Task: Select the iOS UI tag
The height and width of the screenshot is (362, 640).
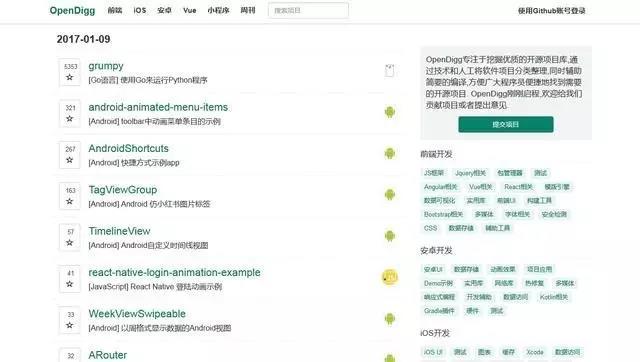Action: click(433, 352)
